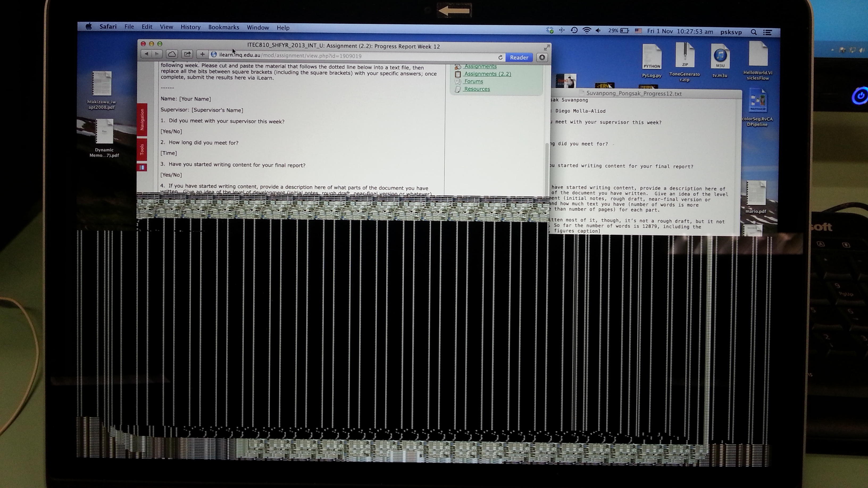Open the psksvp user menu

731,32
